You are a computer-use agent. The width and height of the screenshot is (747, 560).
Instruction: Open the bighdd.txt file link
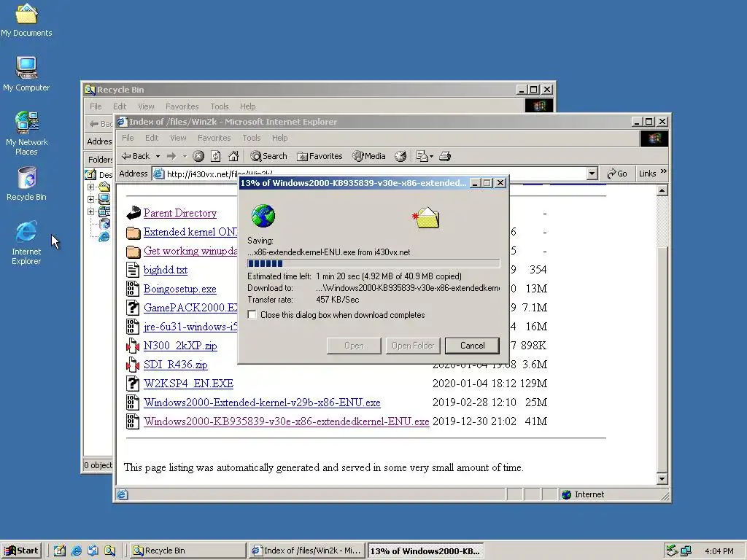166,270
